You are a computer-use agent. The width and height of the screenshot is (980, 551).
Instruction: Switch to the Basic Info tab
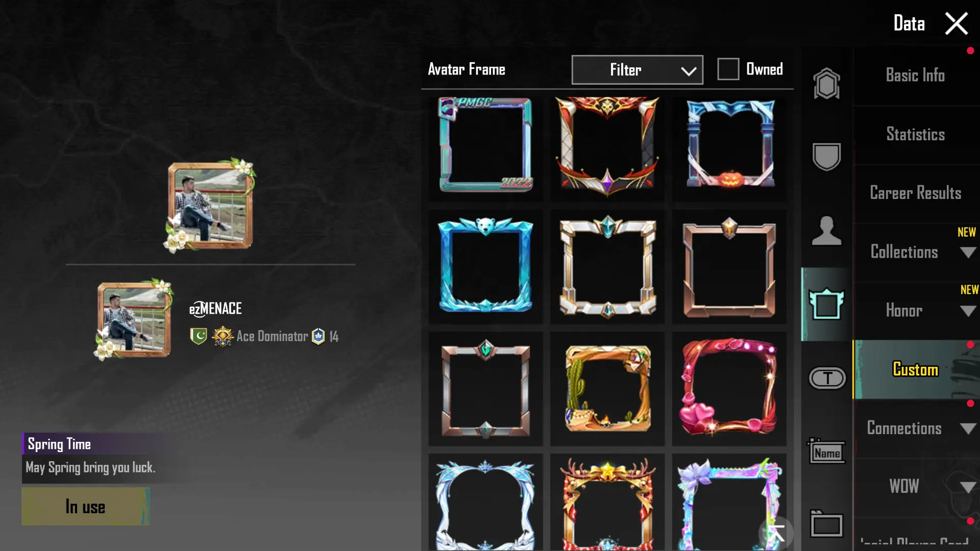[x=916, y=76]
